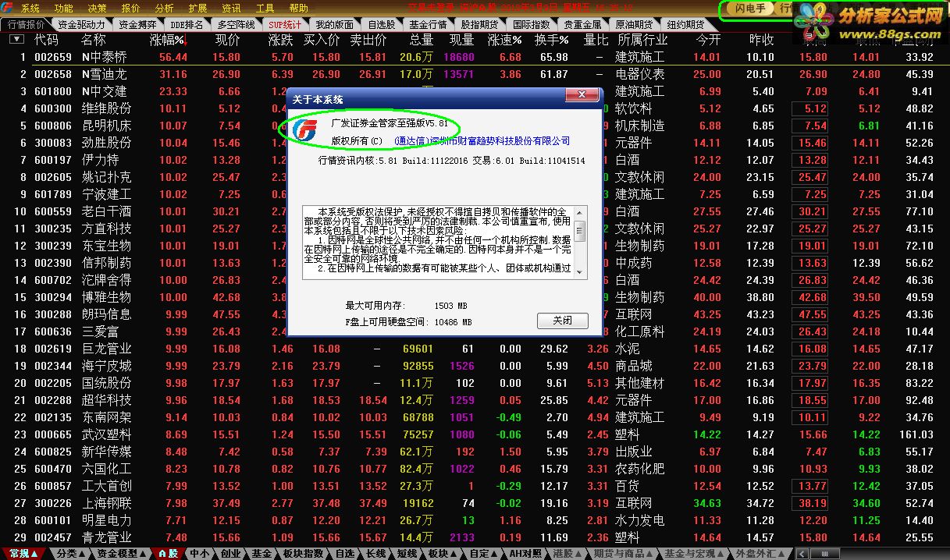Image resolution: width=950 pixels, height=560 pixels.
Task: Open the 工具 menu
Action: tap(265, 9)
